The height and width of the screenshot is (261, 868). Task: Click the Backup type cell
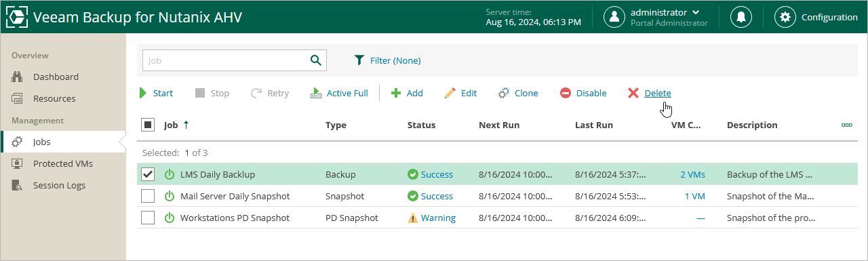pos(340,174)
